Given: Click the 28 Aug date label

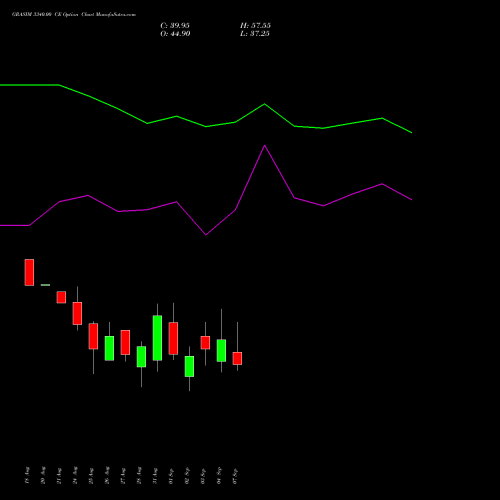Looking at the screenshot, I should [x=139, y=475].
